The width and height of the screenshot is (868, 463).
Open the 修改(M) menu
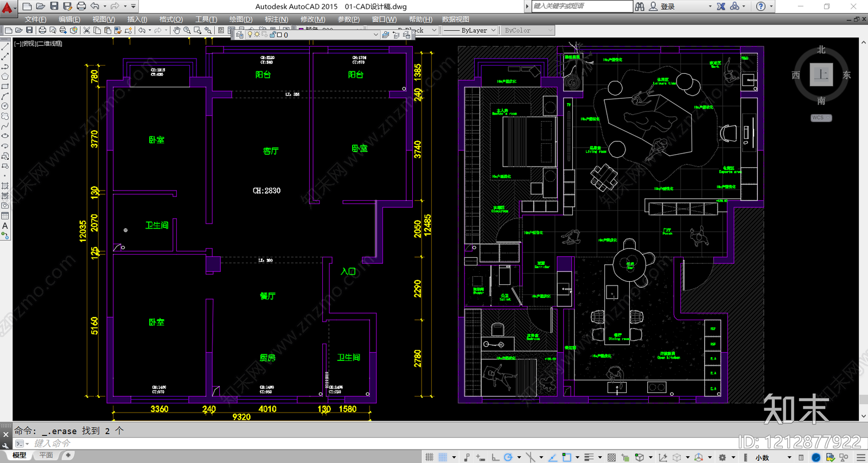pyautogui.click(x=312, y=19)
